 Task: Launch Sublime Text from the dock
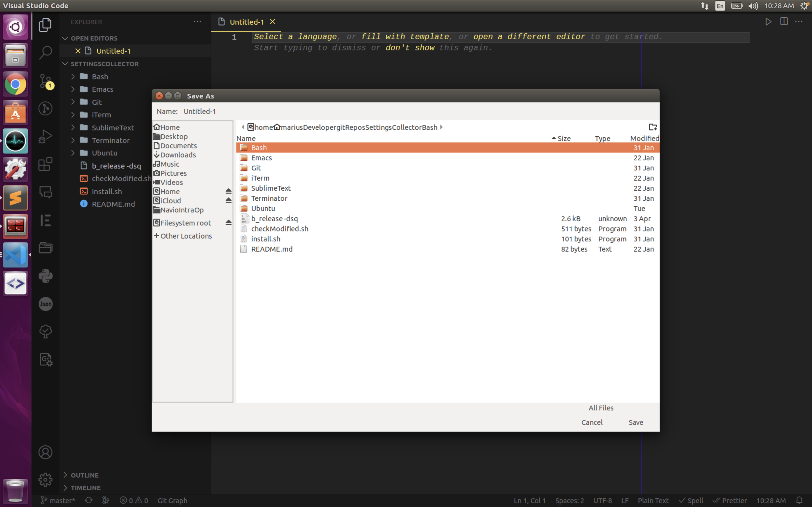pyautogui.click(x=15, y=198)
